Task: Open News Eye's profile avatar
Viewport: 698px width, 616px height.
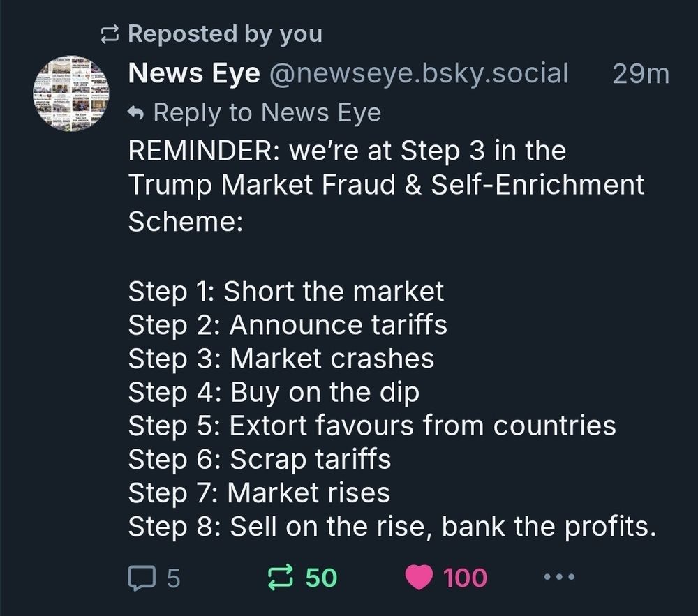Action: click(70, 93)
